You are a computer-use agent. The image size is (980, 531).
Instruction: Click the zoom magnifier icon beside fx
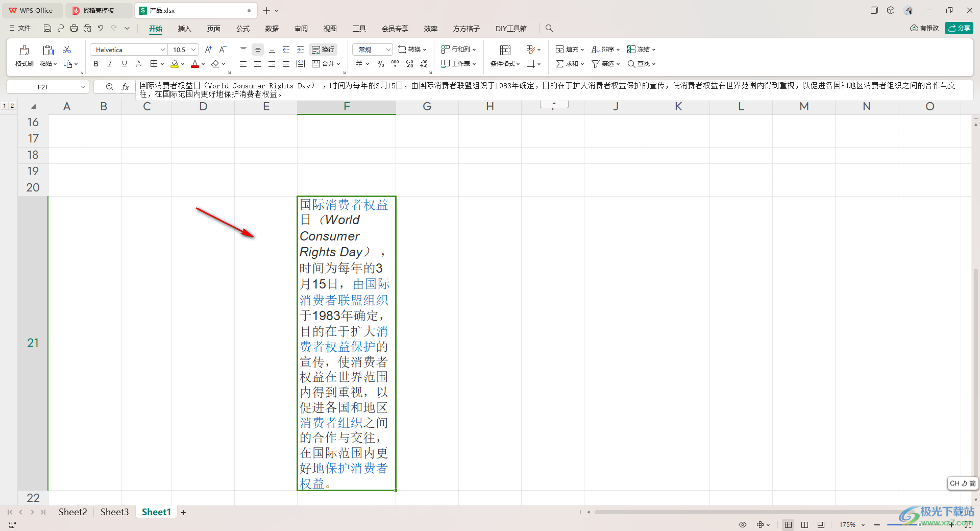pyautogui.click(x=110, y=87)
